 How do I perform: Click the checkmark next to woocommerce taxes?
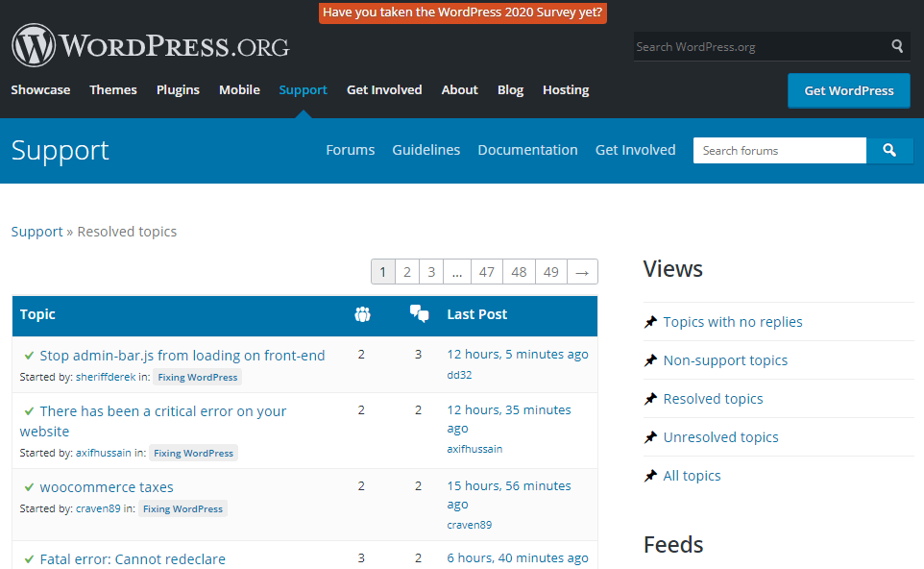click(29, 487)
